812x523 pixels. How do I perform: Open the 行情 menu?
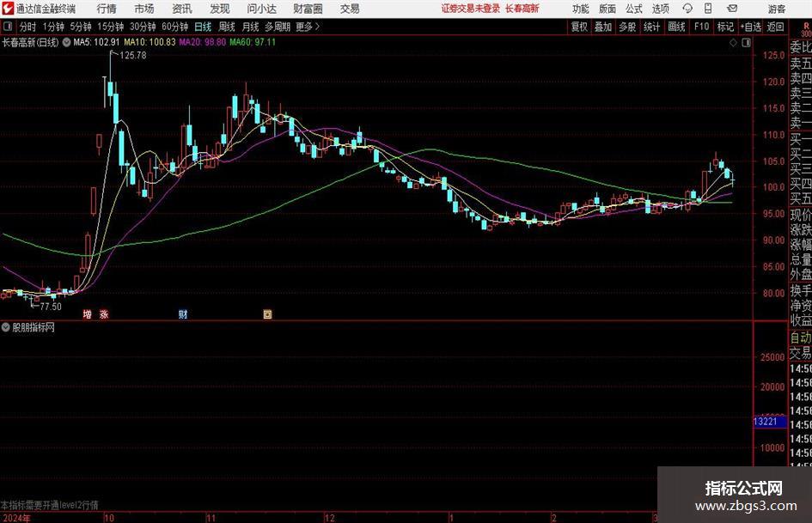pos(107,9)
